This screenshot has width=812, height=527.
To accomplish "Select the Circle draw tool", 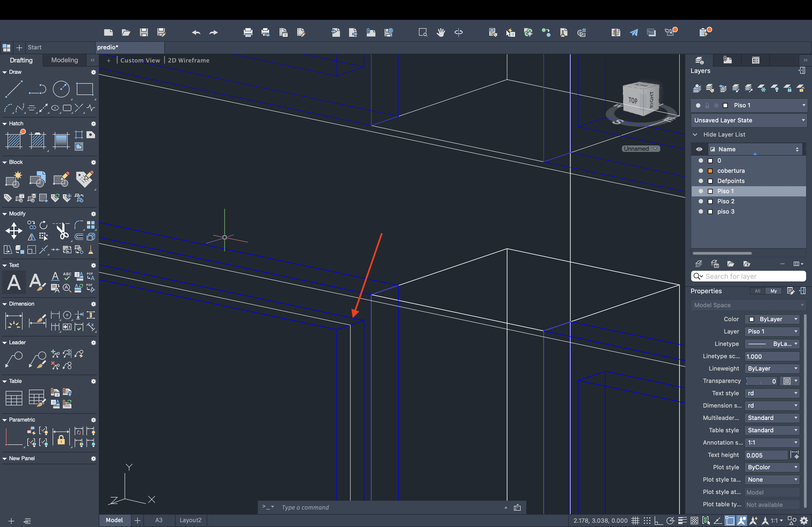I will 61,89.
